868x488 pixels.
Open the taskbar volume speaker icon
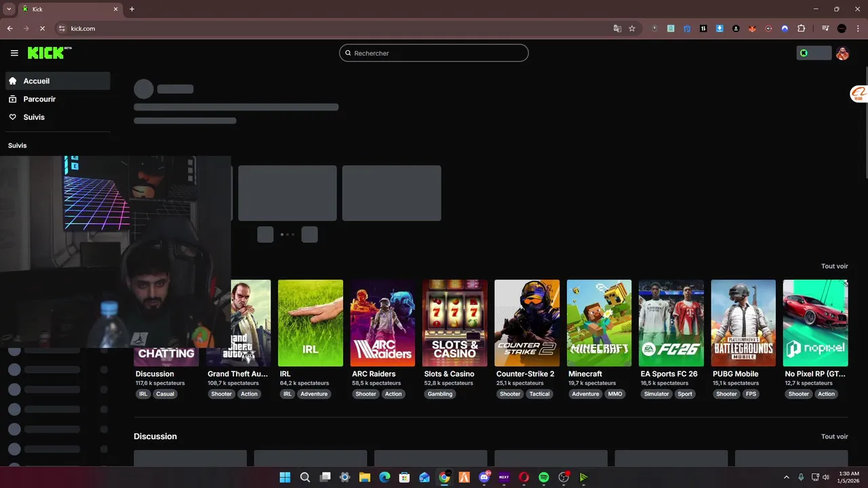click(827, 477)
